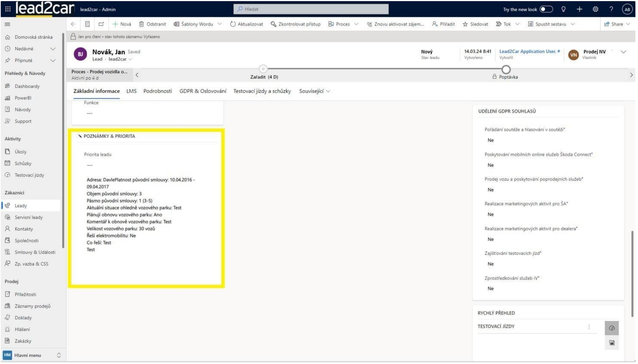
Task: Click the Hledat search field
Action: [311, 9]
